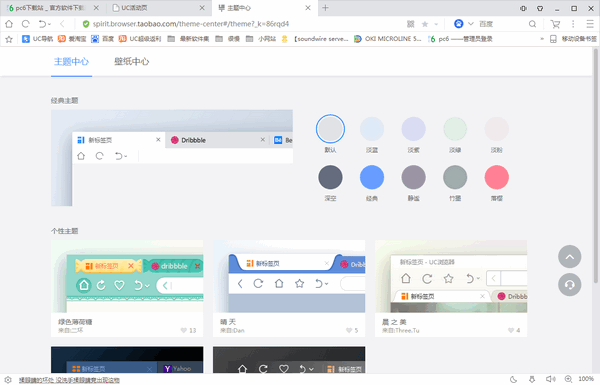Open the undo closed tab dropdown
The width and height of the screenshot is (600, 385).
click(x=49, y=24)
